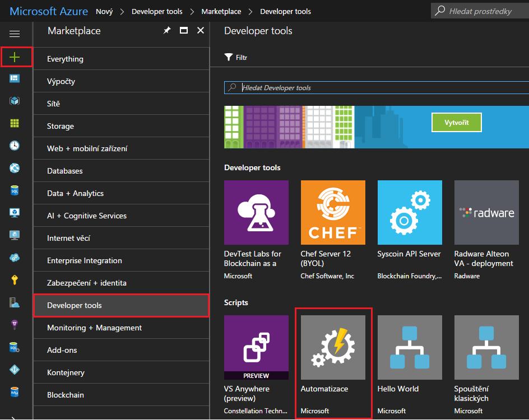Image resolution: width=529 pixels, height=420 pixels.
Task: Select Výpočty category
Action: [122, 81]
